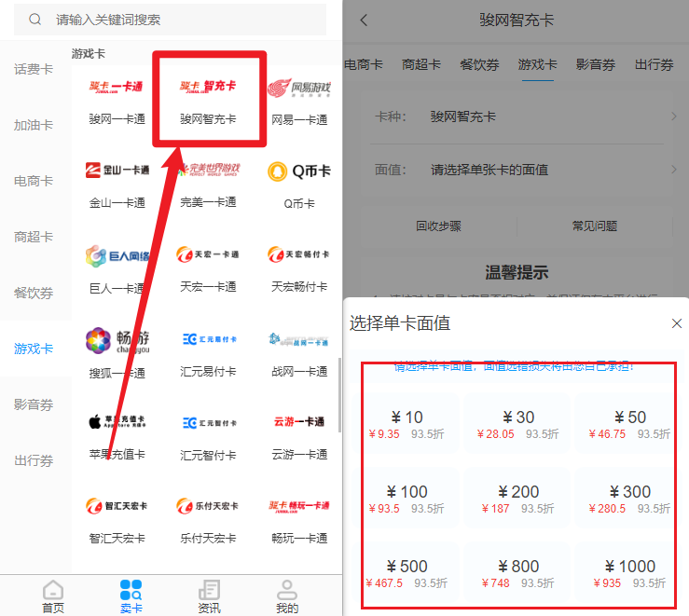View the 常见问题 section
The image size is (689, 616).
click(x=595, y=226)
